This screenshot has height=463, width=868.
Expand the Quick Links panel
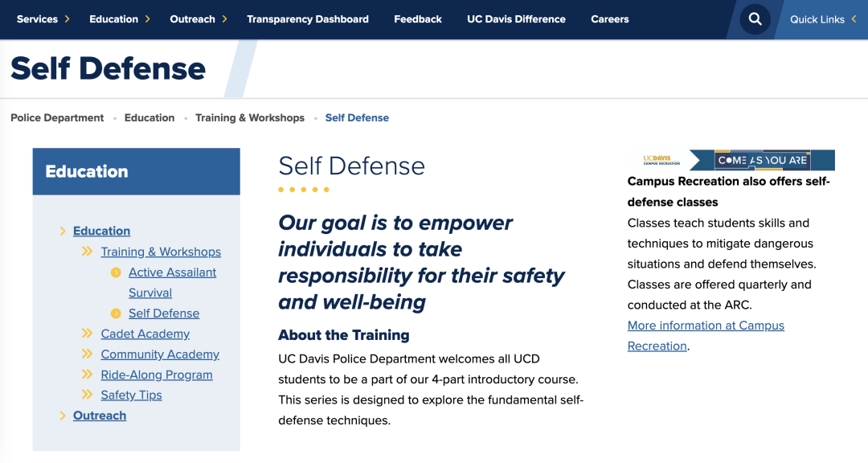click(854, 19)
